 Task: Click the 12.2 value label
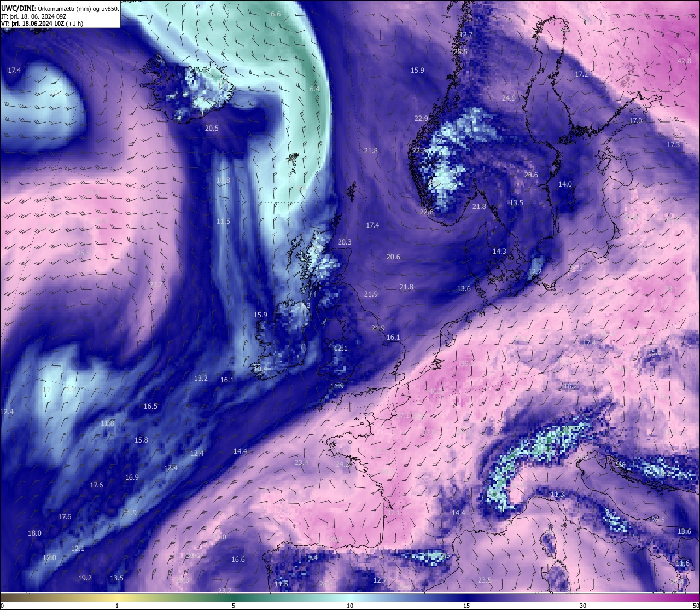535,272
